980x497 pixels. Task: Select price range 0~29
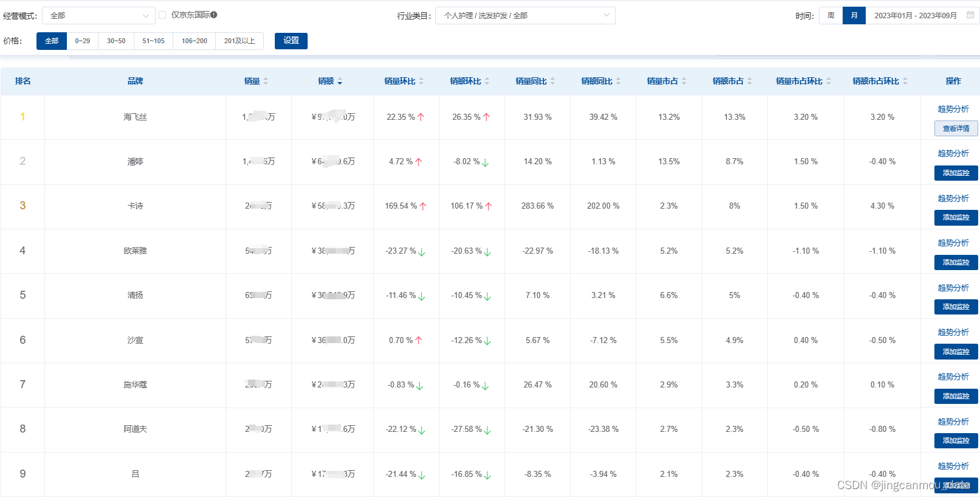pos(83,41)
